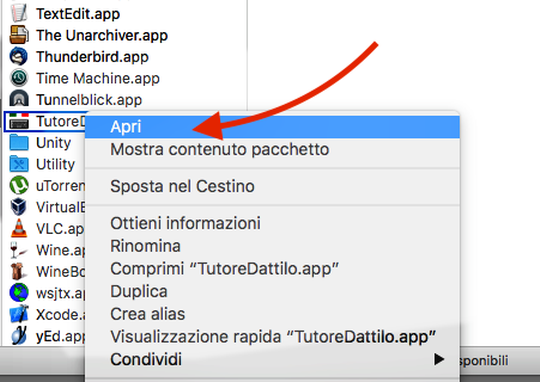Select the VirtualBox cube icon
Screen dimensions: 540x382
coord(19,207)
